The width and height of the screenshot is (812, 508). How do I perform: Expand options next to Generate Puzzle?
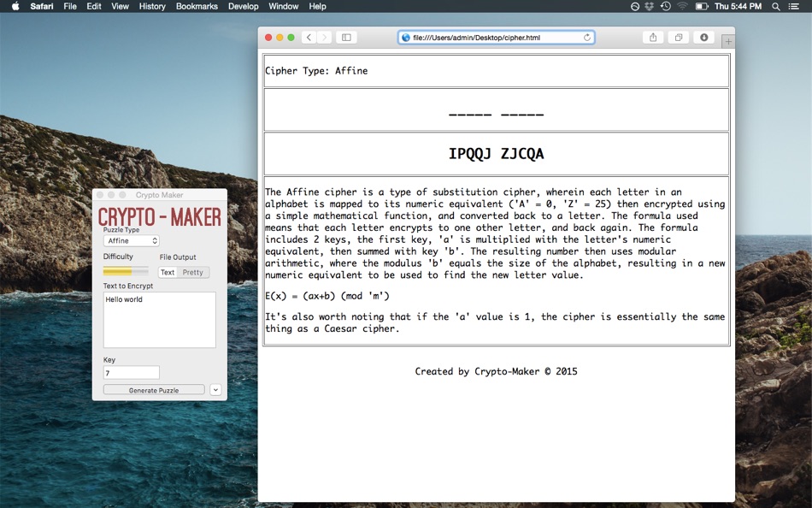(215, 390)
